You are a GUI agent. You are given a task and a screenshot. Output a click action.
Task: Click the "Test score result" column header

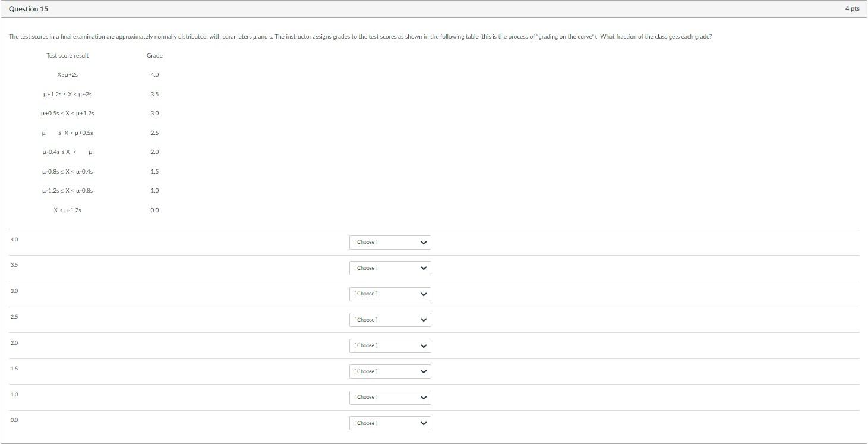click(68, 56)
